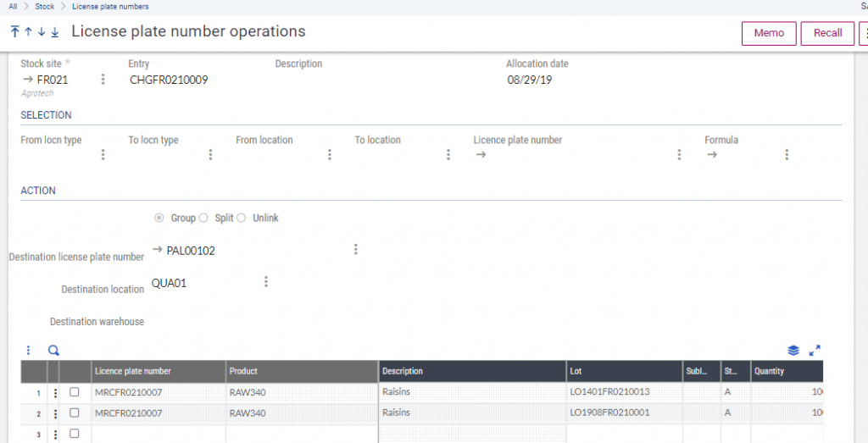Follow PAL00102 destination arrow link
The image size is (868, 443).
[157, 250]
